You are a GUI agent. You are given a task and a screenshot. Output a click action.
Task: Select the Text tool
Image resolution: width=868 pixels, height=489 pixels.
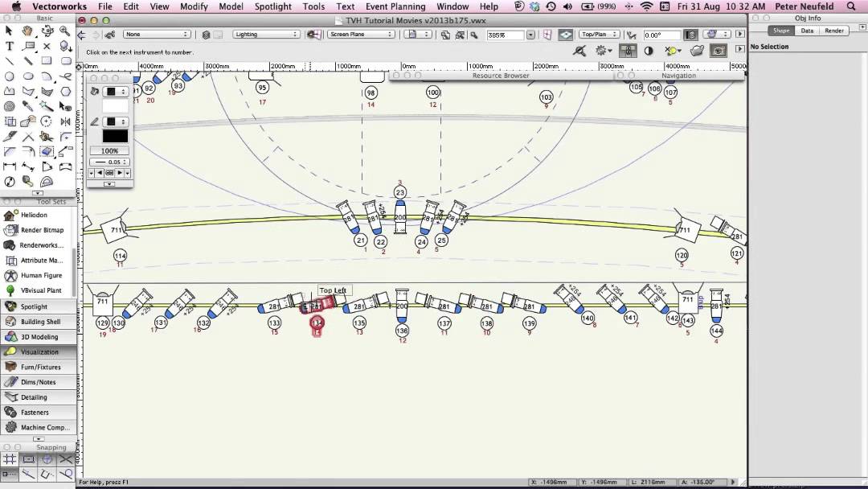pyautogui.click(x=10, y=46)
